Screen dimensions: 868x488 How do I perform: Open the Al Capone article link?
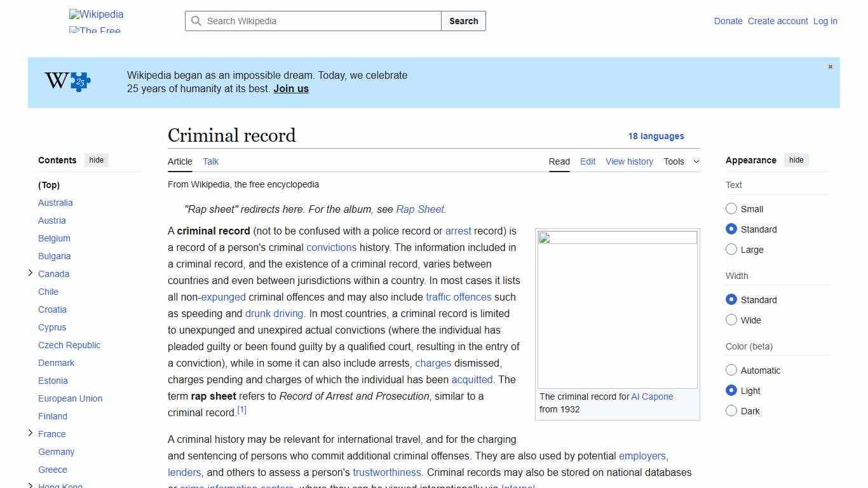click(x=652, y=396)
